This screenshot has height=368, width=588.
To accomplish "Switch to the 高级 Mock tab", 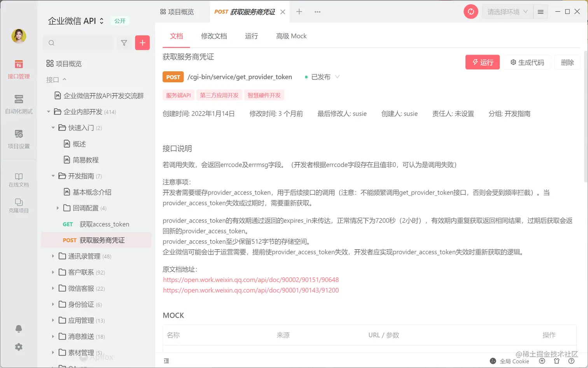I will coord(291,36).
